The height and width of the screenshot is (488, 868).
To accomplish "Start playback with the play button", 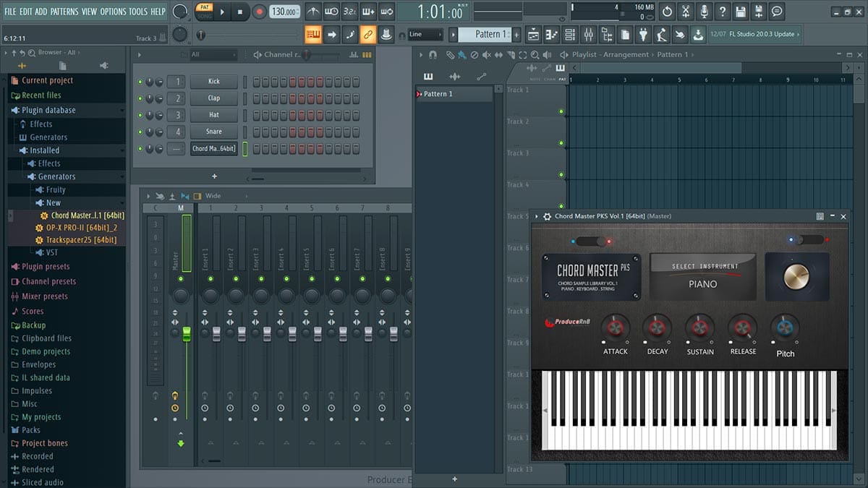I will tap(222, 12).
